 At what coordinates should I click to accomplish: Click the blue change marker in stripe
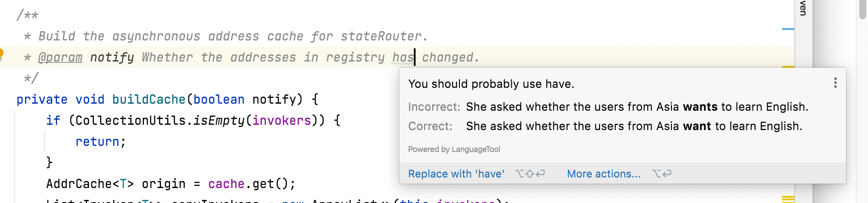tap(788, 29)
